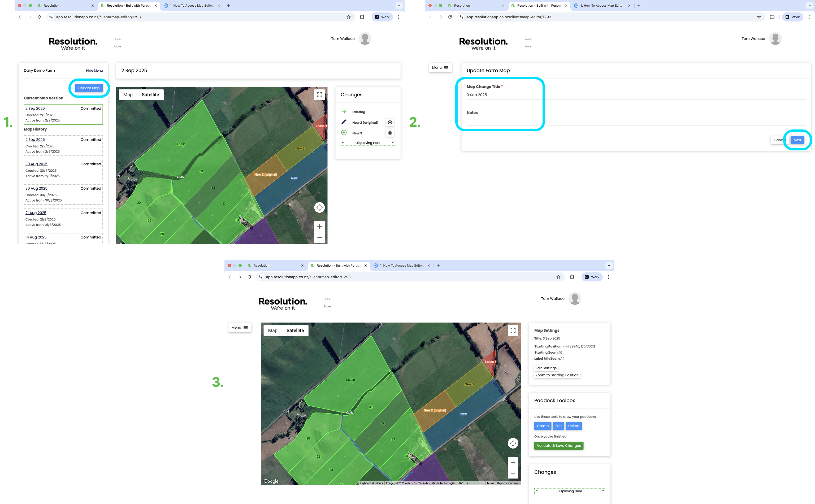Click pencil icon beside New 2 (original)
The height and width of the screenshot is (504, 815).
coord(344,122)
